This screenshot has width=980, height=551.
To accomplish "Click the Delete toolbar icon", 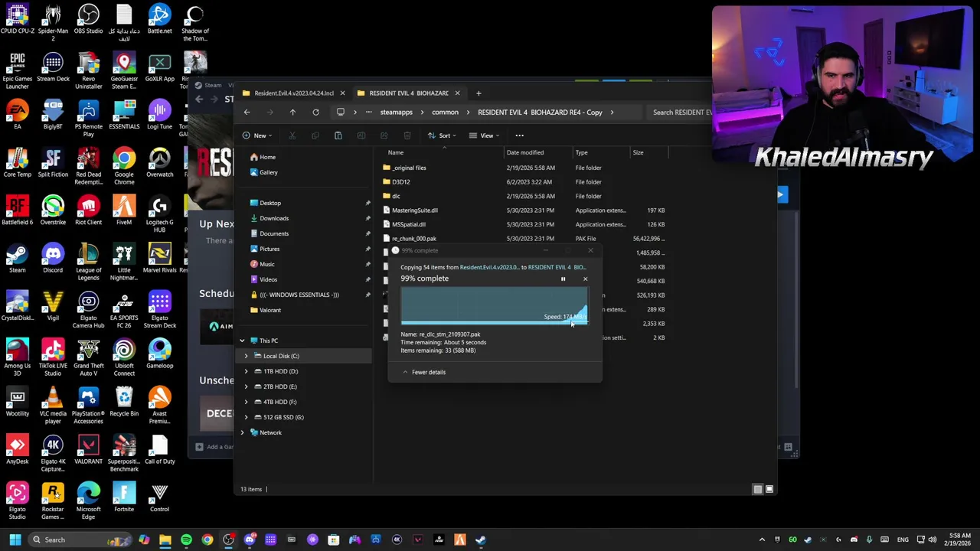I will [407, 135].
